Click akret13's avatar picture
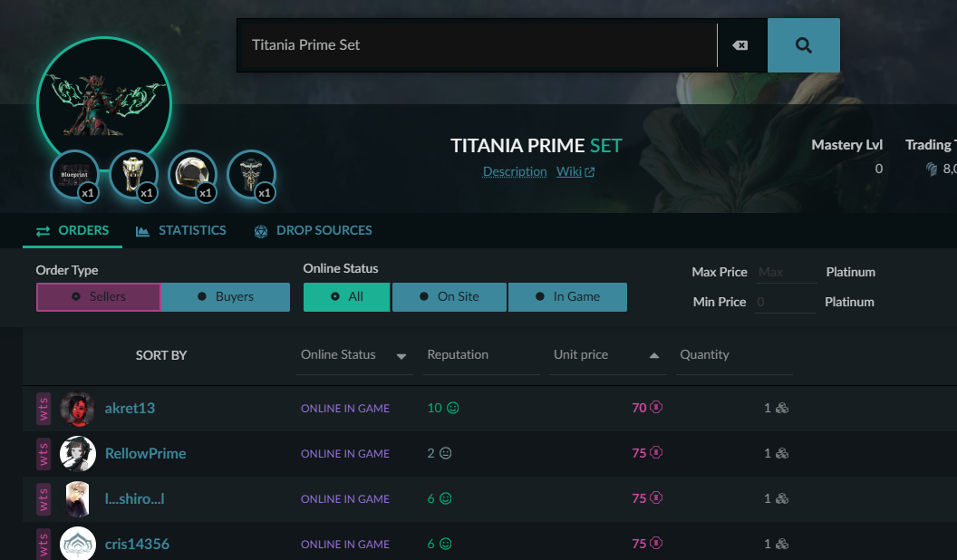This screenshot has height=560, width=957. click(78, 408)
